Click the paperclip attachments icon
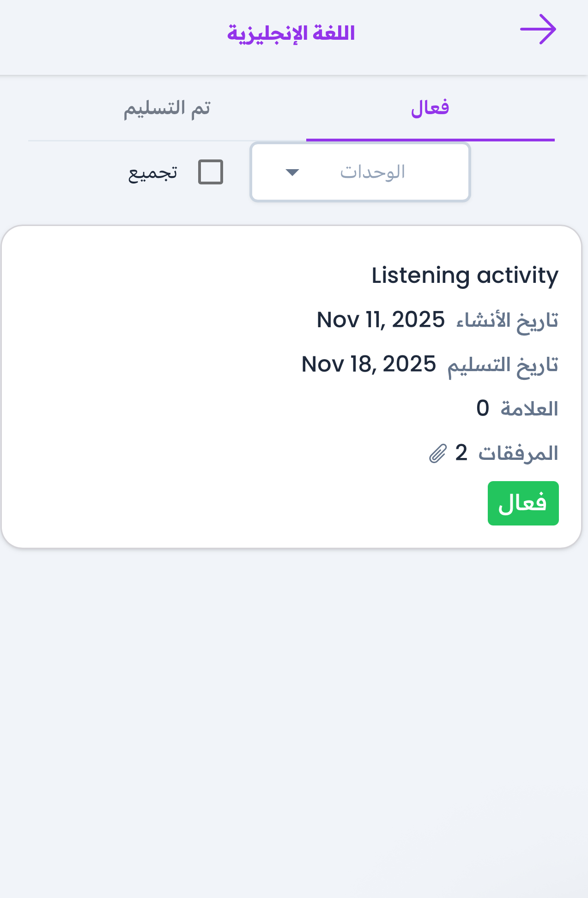This screenshot has width=588, height=898. (x=437, y=453)
